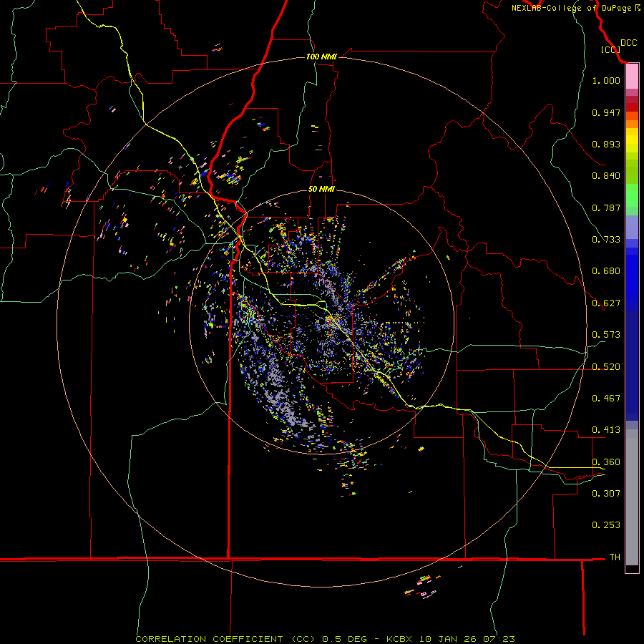Select the 0.733 color scale value
This screenshot has height=644, width=644.
pos(606,240)
